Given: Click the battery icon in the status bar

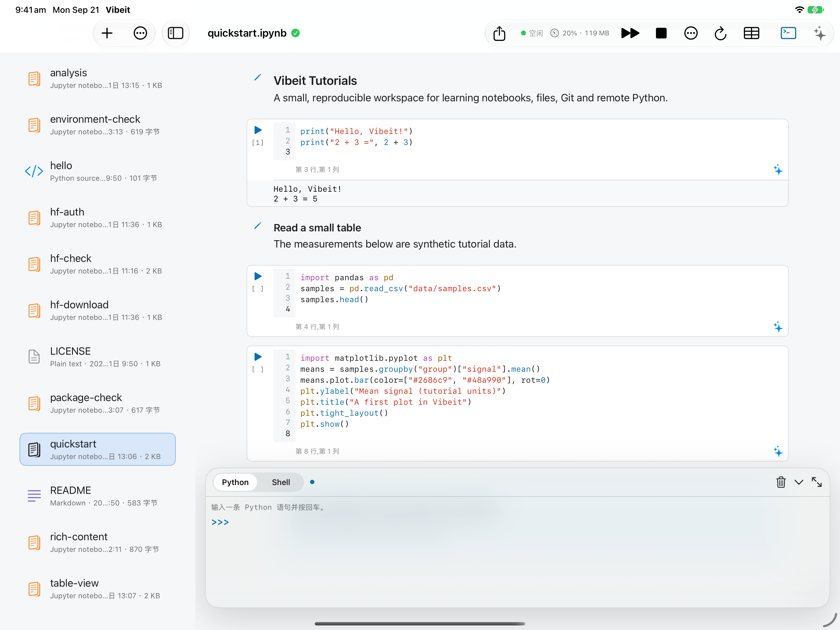Looking at the screenshot, I should coord(815,10).
